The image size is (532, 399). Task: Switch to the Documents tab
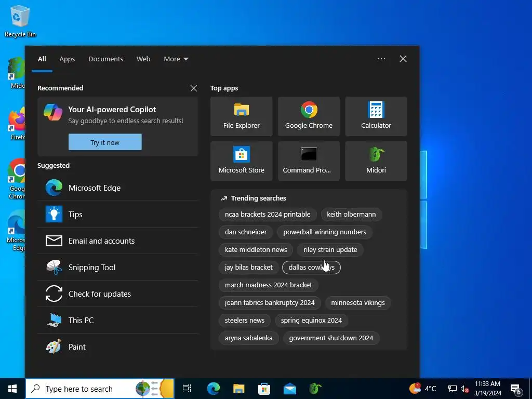105,59
